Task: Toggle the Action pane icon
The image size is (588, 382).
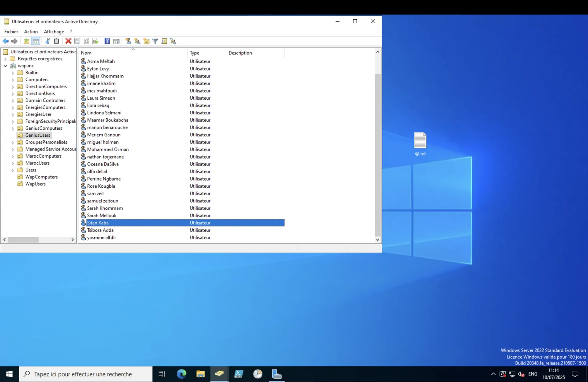Action: tap(116, 41)
